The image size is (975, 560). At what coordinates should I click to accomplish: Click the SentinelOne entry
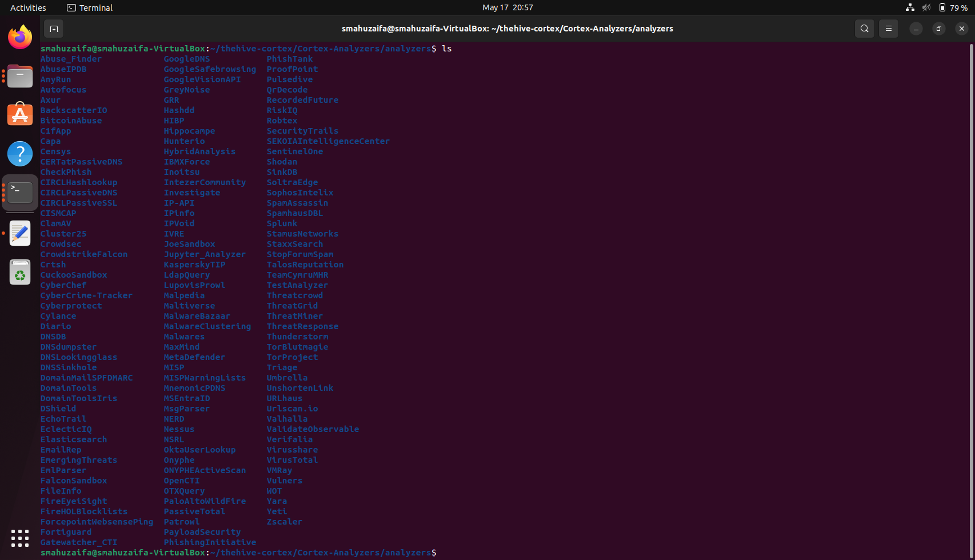point(295,151)
